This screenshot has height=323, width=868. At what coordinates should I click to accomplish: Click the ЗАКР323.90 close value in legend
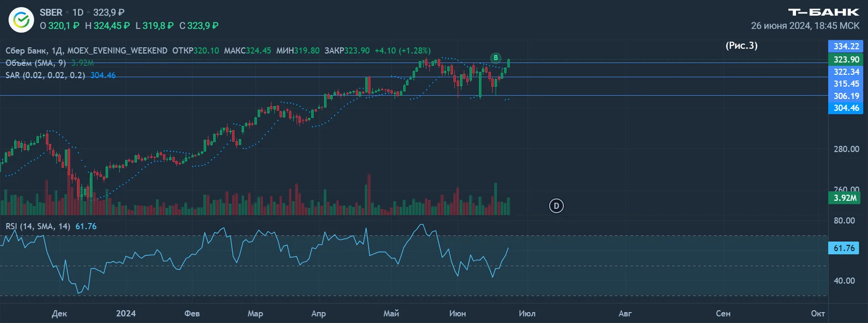[347, 50]
